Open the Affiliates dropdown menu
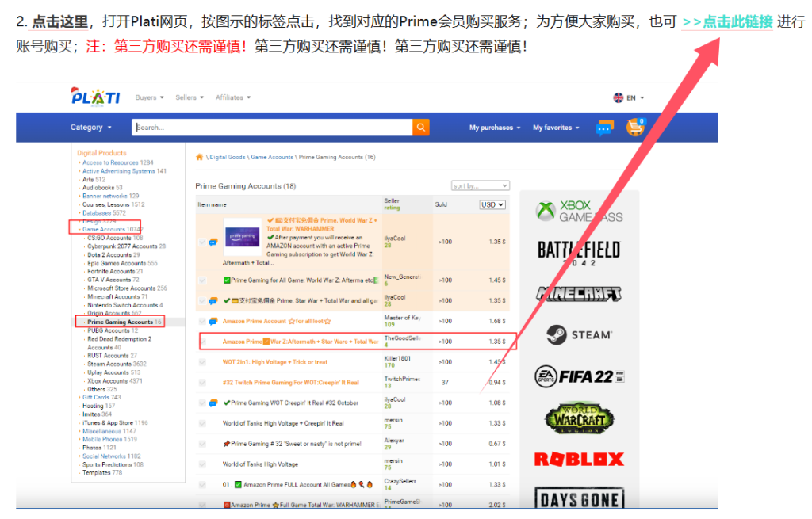The width and height of the screenshot is (812, 519). (x=233, y=97)
